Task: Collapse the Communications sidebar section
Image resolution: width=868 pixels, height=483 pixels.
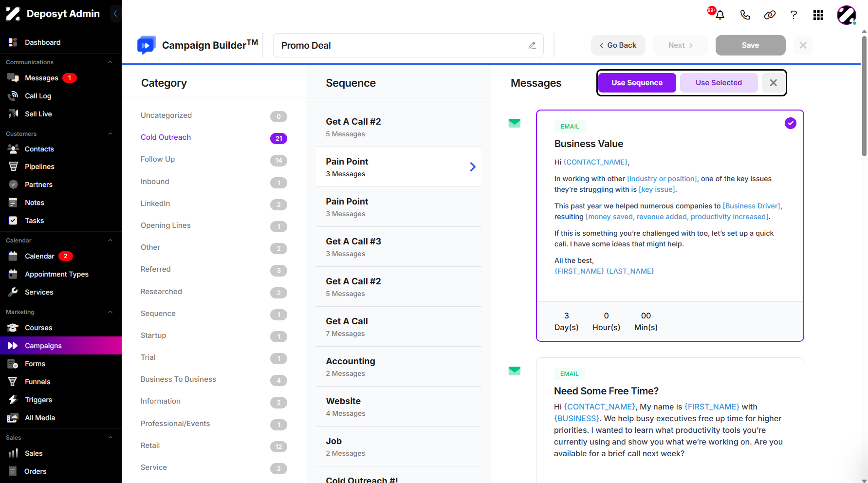Action: click(110, 62)
